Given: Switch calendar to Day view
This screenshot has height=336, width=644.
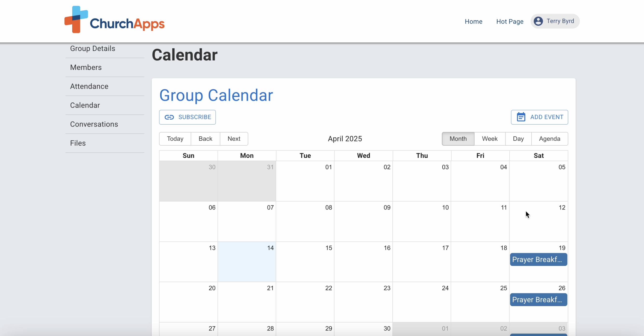Looking at the screenshot, I should click(x=518, y=139).
